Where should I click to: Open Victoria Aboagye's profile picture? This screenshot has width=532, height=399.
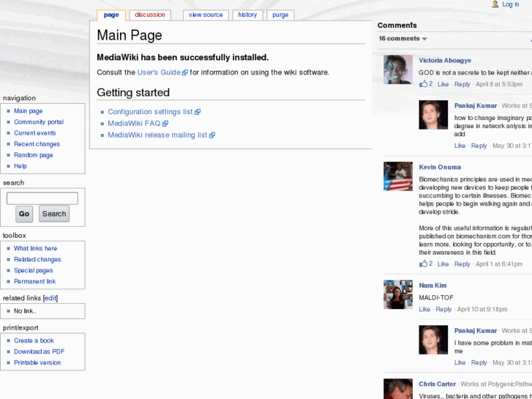click(x=398, y=70)
